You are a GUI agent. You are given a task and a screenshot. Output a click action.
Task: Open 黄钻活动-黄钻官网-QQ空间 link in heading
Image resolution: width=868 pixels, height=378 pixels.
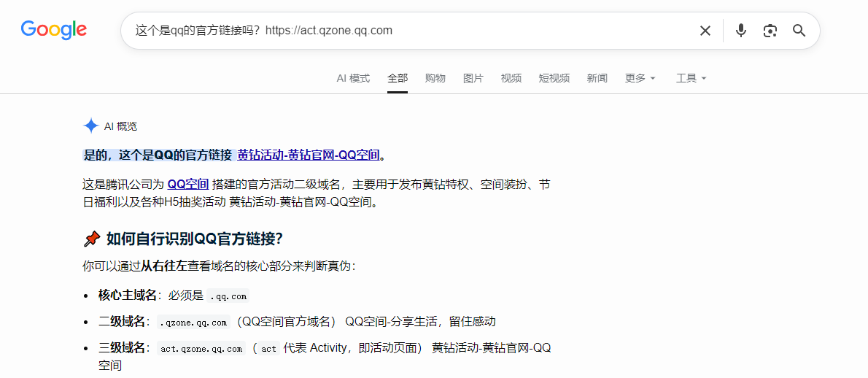pos(309,155)
